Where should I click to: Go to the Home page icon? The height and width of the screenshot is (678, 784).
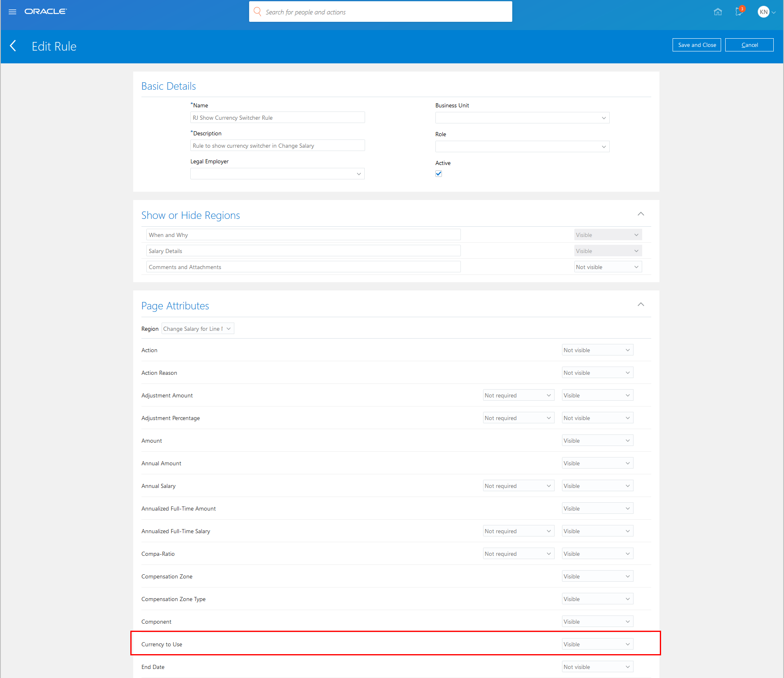718,12
